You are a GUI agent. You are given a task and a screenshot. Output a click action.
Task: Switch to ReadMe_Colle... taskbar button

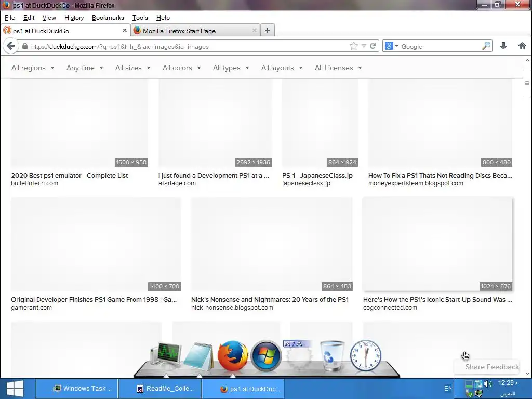[x=161, y=389]
